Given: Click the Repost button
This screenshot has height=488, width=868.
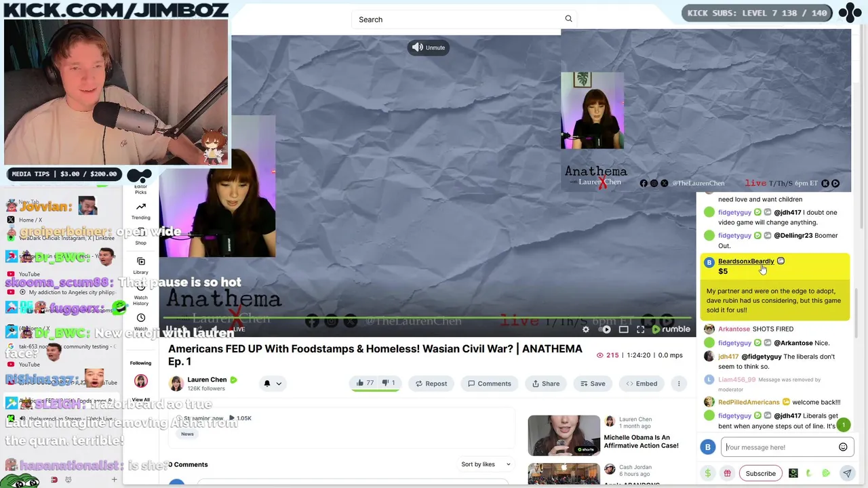Looking at the screenshot, I should point(431,384).
